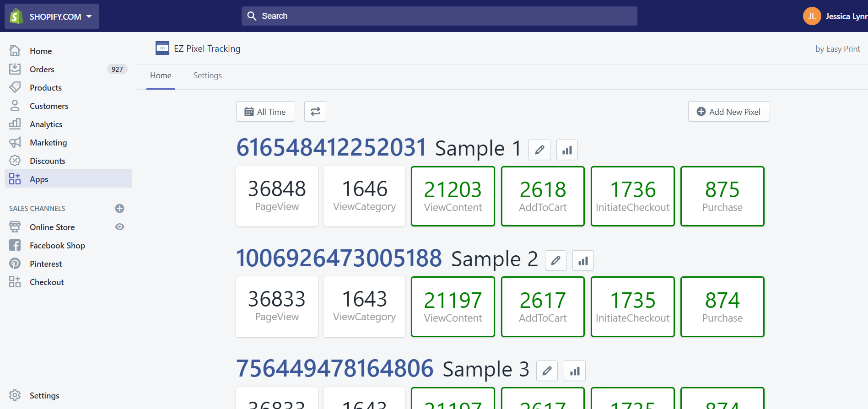Expand the SHOPIFY.COM store dropdown

(52, 16)
